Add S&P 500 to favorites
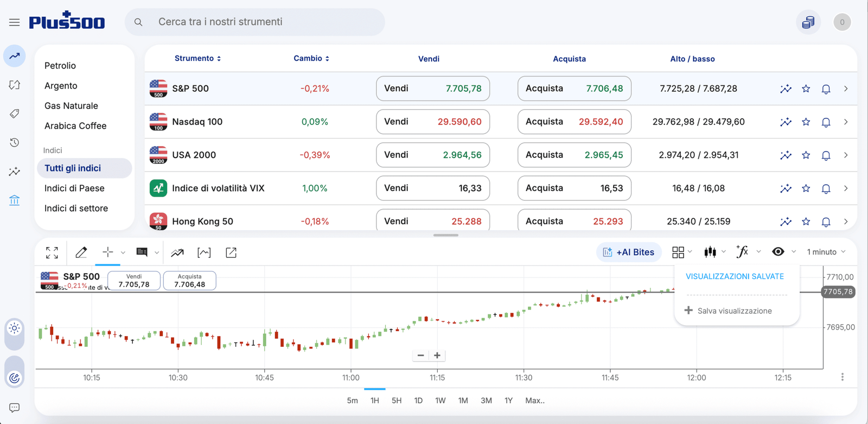 [806, 89]
